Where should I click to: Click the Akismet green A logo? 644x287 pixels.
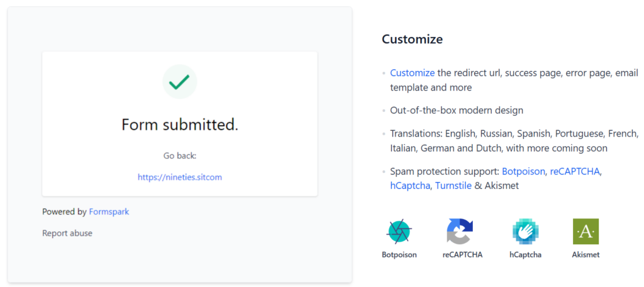586,232
